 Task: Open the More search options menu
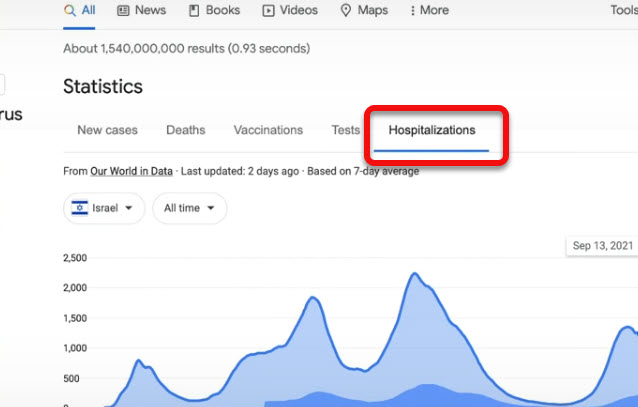pos(429,10)
